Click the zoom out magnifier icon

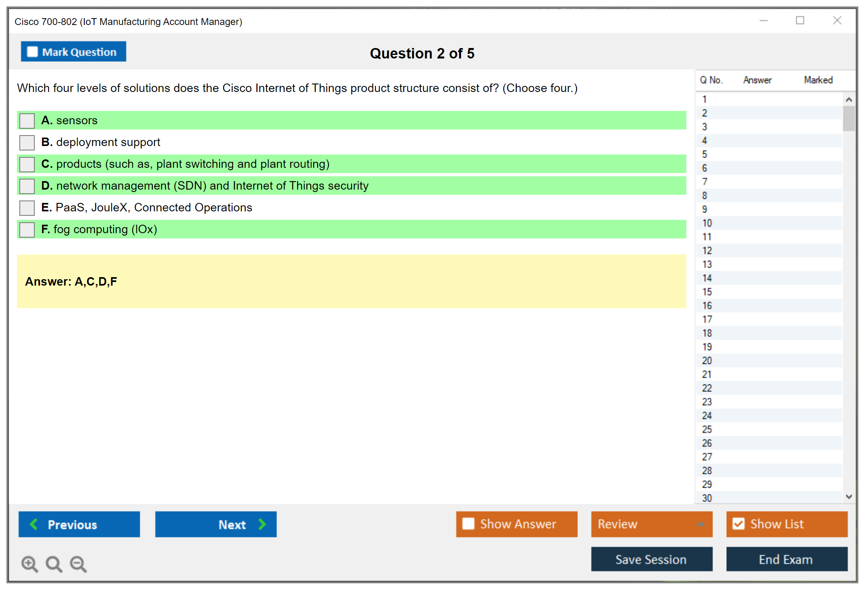(x=78, y=564)
